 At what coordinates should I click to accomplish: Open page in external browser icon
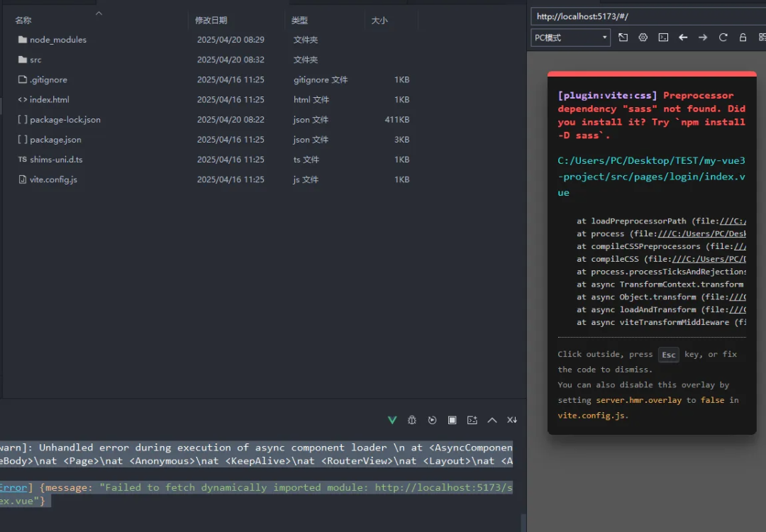623,37
